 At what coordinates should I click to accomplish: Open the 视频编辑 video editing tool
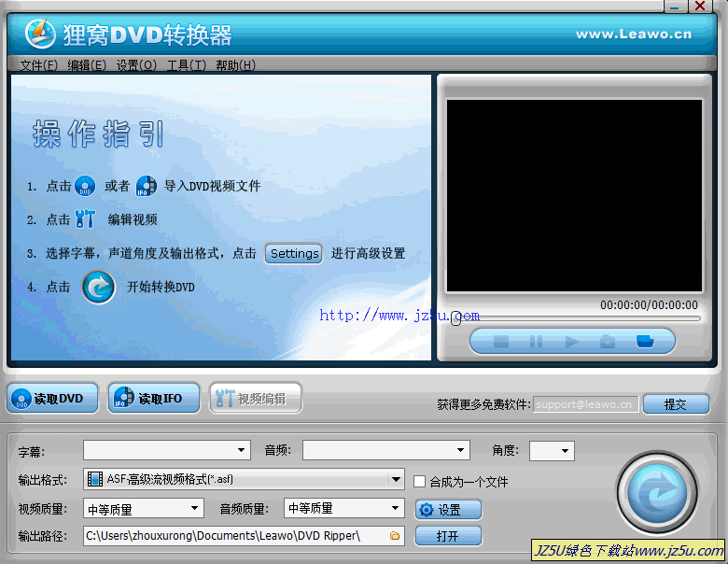click(256, 398)
